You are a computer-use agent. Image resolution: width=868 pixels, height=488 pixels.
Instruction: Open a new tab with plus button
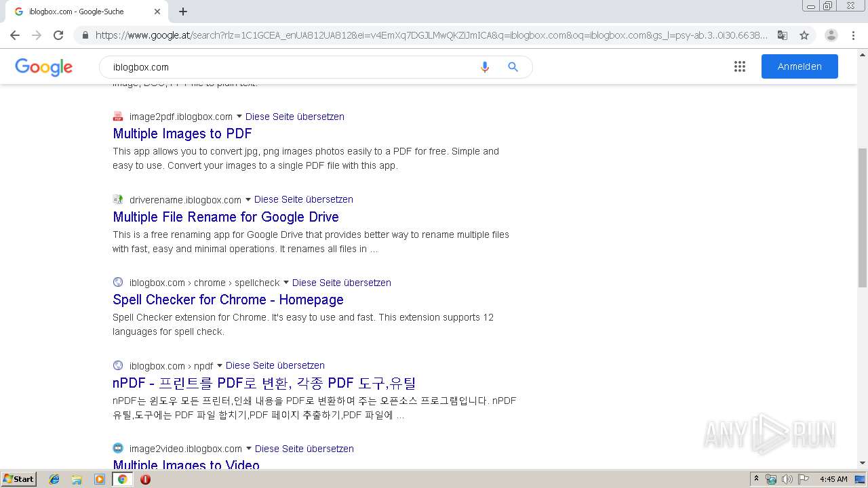pos(183,12)
